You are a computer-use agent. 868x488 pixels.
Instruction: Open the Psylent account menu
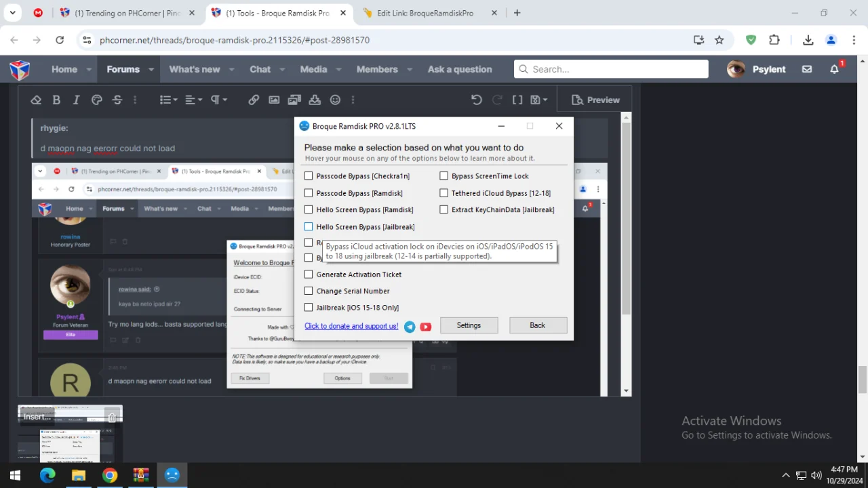[x=756, y=69]
